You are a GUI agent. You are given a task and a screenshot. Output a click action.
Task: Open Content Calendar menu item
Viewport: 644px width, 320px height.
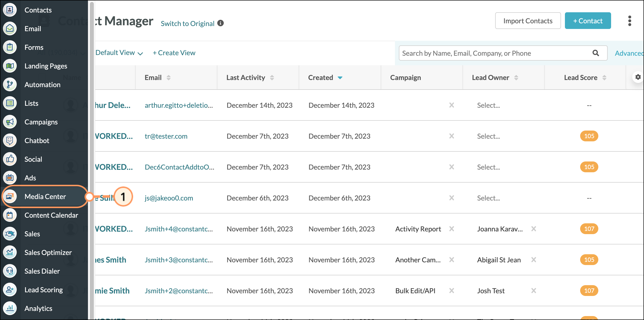click(51, 215)
